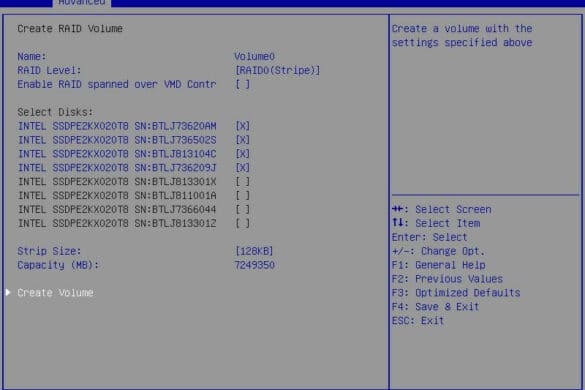This screenshot has height=390, width=585.
Task: Click the F4: Save & Exit hint
Action: coord(435,307)
